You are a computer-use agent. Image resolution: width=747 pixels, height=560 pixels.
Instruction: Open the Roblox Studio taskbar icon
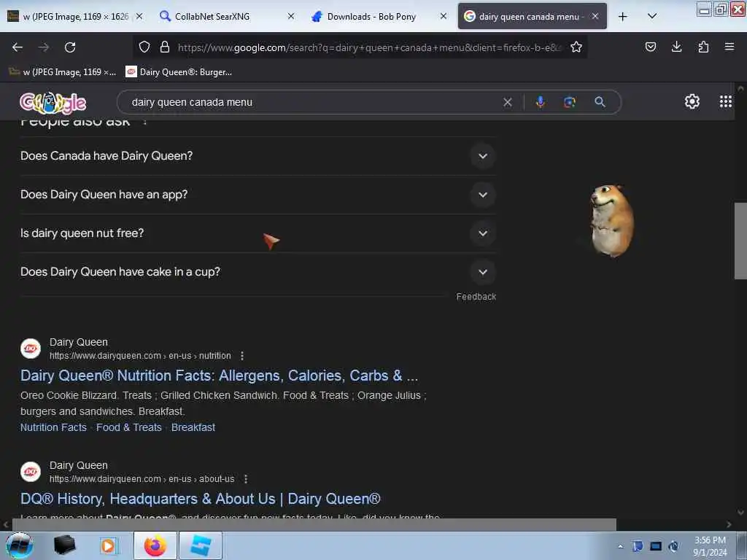click(201, 545)
